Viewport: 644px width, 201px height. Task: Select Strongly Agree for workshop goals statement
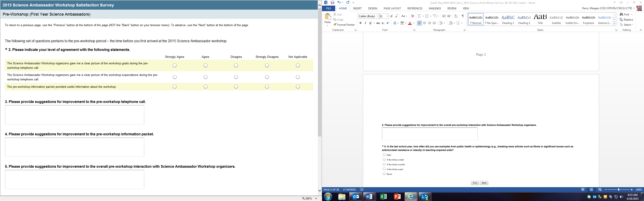(x=174, y=65)
